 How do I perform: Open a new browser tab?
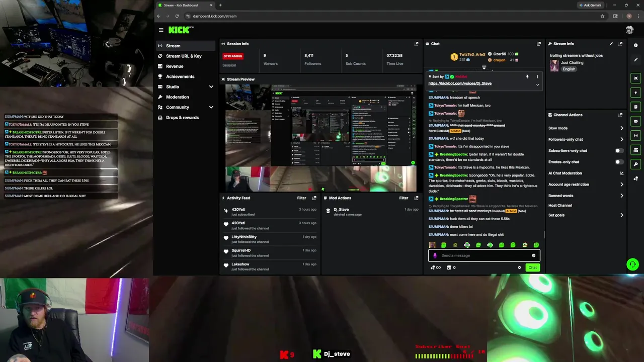(x=220, y=5)
